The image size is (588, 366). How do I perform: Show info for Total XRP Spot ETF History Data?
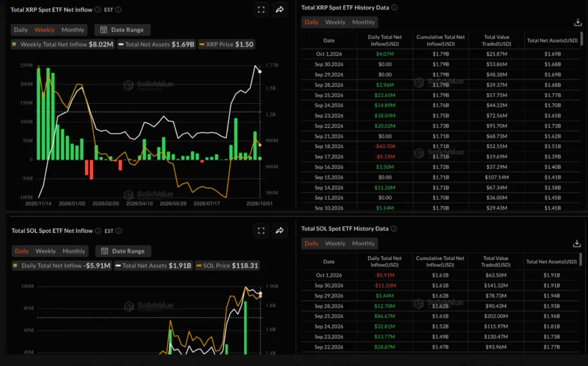click(394, 7)
